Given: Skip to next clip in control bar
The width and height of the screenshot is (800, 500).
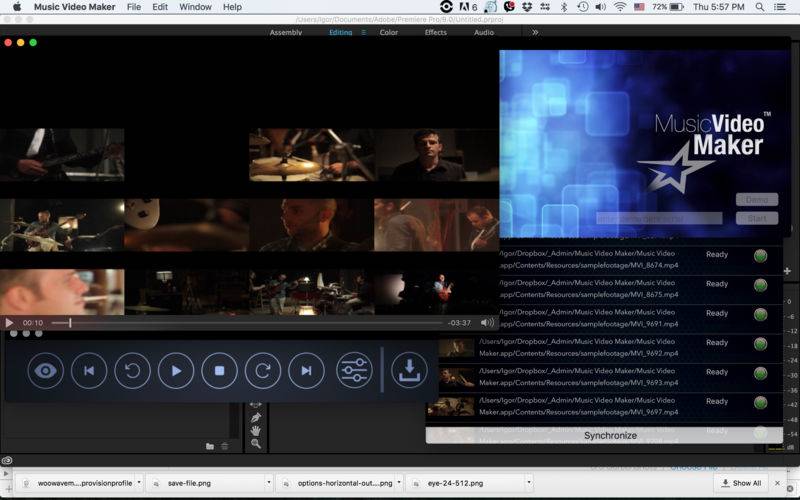Looking at the screenshot, I should (306, 371).
